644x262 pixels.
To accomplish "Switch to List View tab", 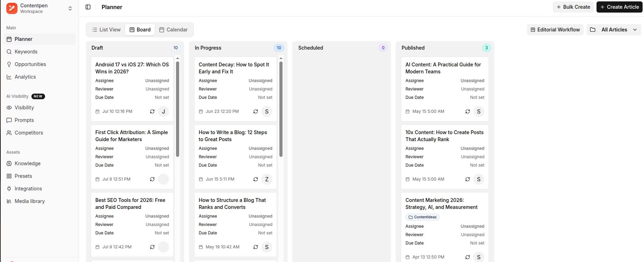I will [106, 30].
